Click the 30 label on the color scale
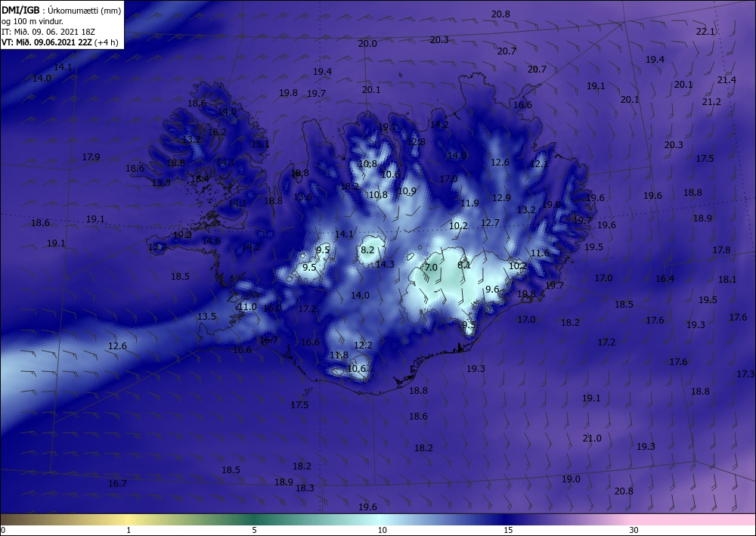756x536 pixels. pyautogui.click(x=634, y=530)
